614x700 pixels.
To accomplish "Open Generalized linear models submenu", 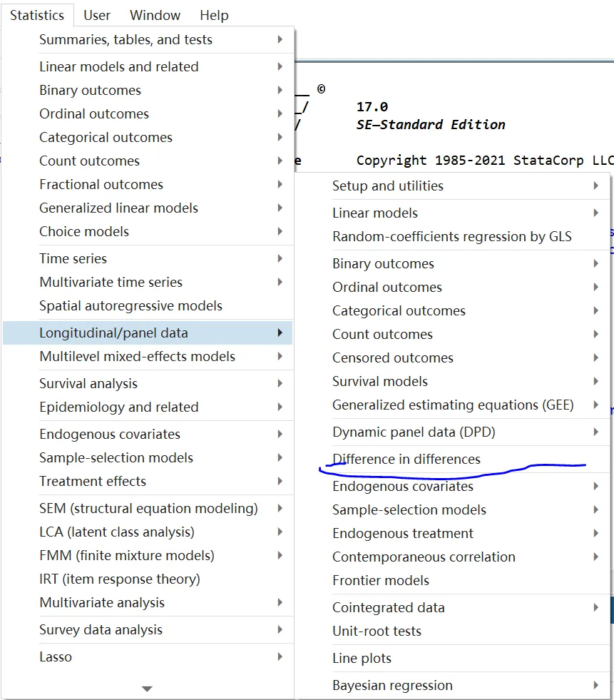I will tap(148, 208).
